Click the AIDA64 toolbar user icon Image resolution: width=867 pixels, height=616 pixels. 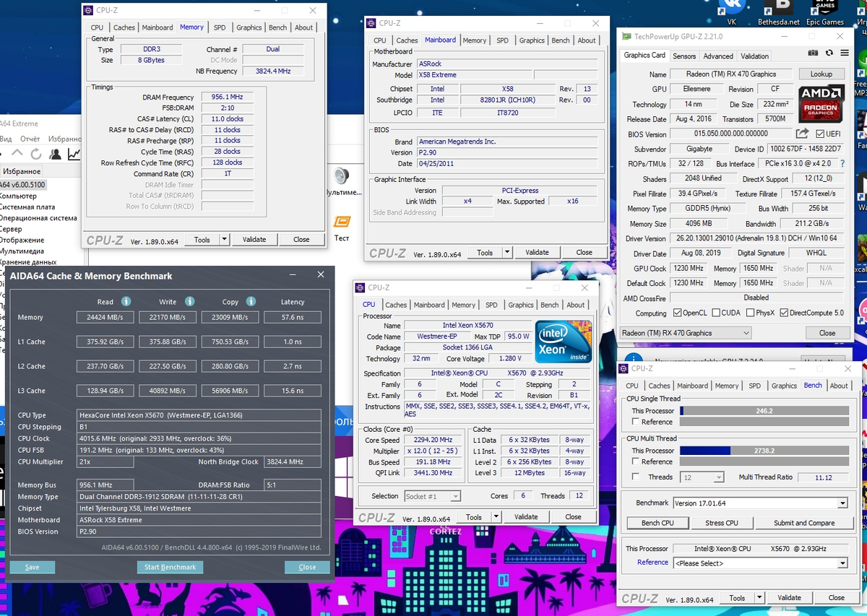coord(56,154)
